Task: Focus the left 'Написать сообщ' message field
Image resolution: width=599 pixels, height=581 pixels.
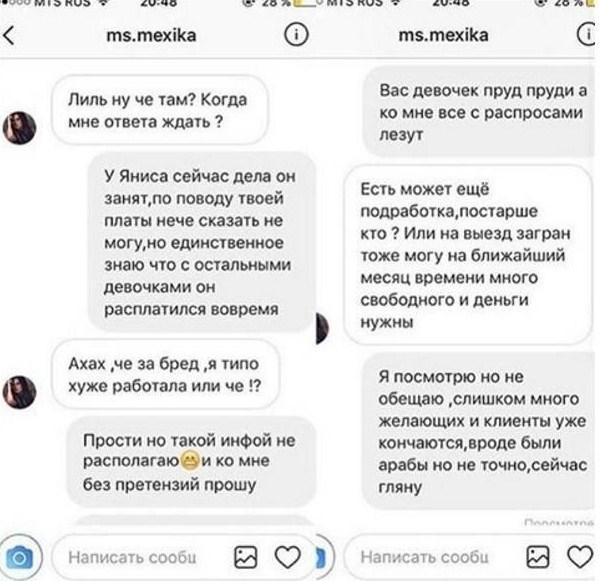Action: pyautogui.click(x=132, y=558)
